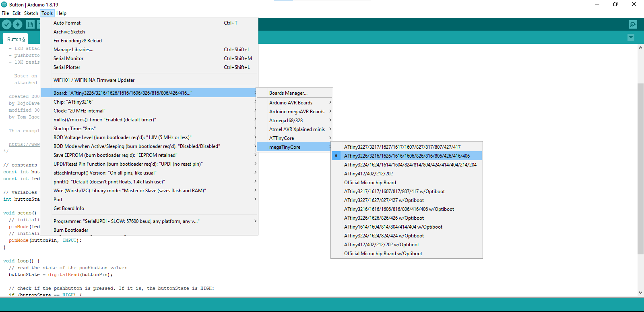Expand the Port submenu

click(149, 200)
